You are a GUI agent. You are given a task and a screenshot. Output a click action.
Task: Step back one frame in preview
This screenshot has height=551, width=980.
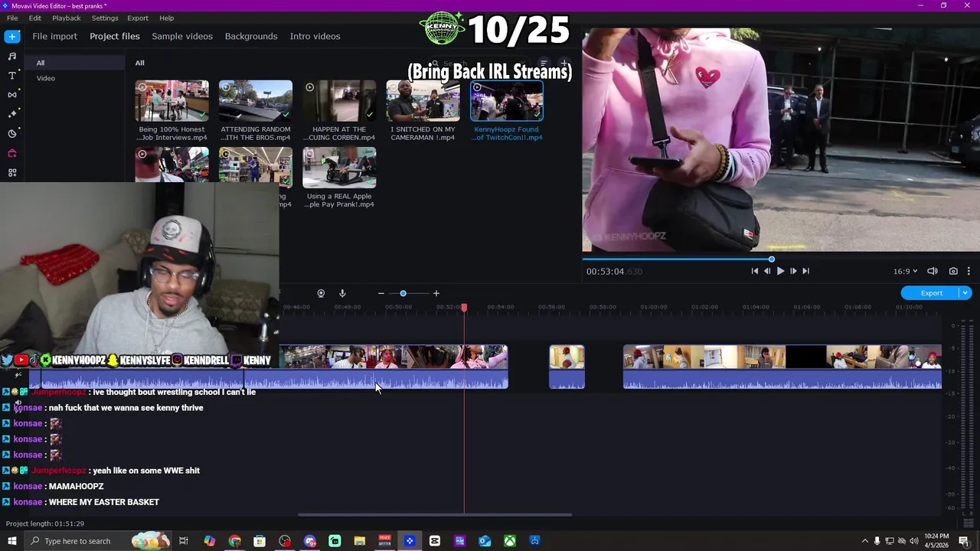767,271
